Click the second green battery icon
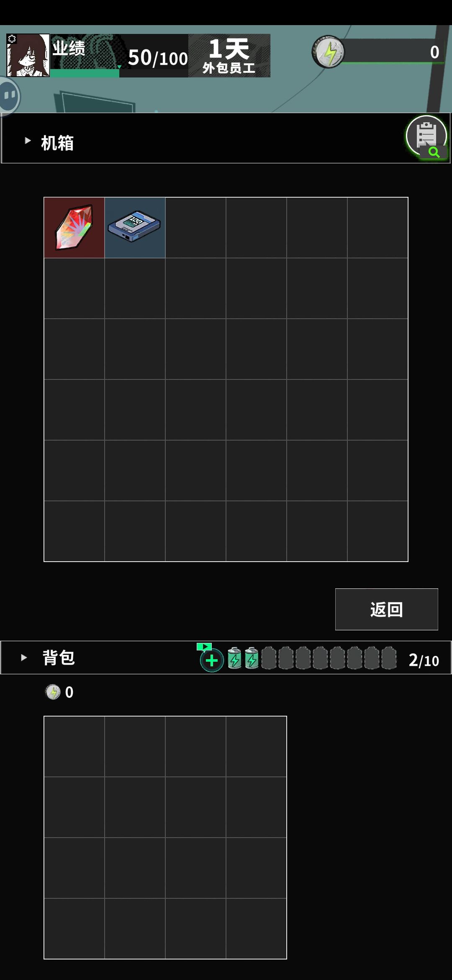Screen dimensions: 452x980 pyautogui.click(x=252, y=658)
